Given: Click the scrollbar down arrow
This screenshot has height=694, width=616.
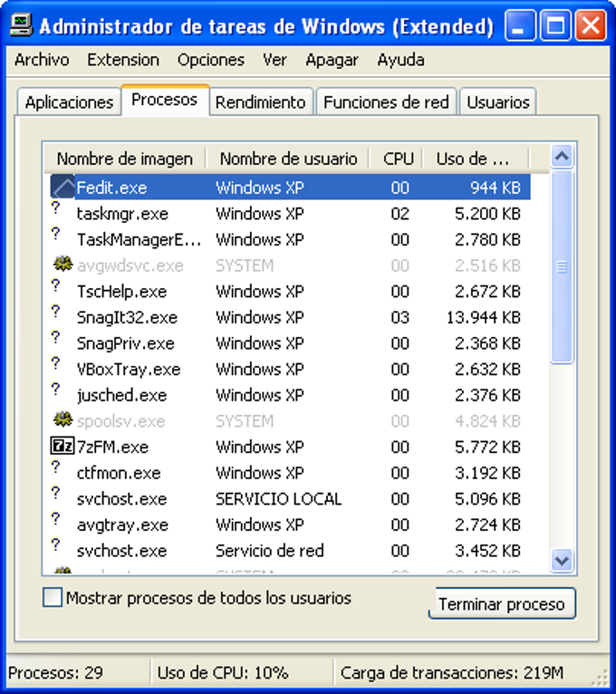Looking at the screenshot, I should [x=562, y=561].
